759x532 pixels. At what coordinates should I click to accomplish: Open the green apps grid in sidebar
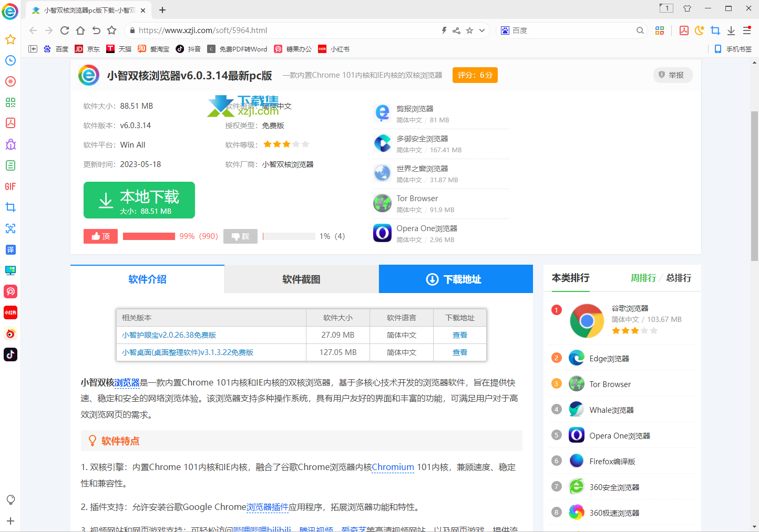[x=10, y=102]
